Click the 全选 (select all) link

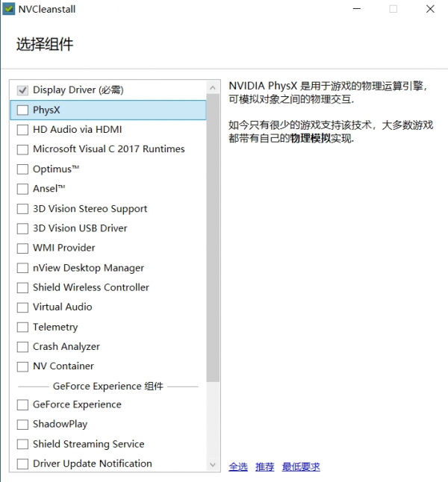(238, 467)
